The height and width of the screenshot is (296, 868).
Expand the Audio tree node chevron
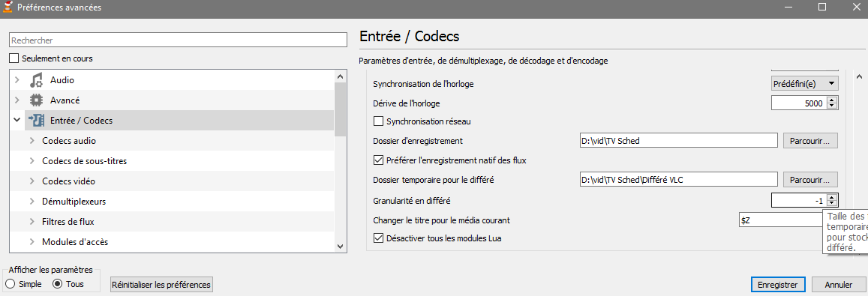(17, 80)
